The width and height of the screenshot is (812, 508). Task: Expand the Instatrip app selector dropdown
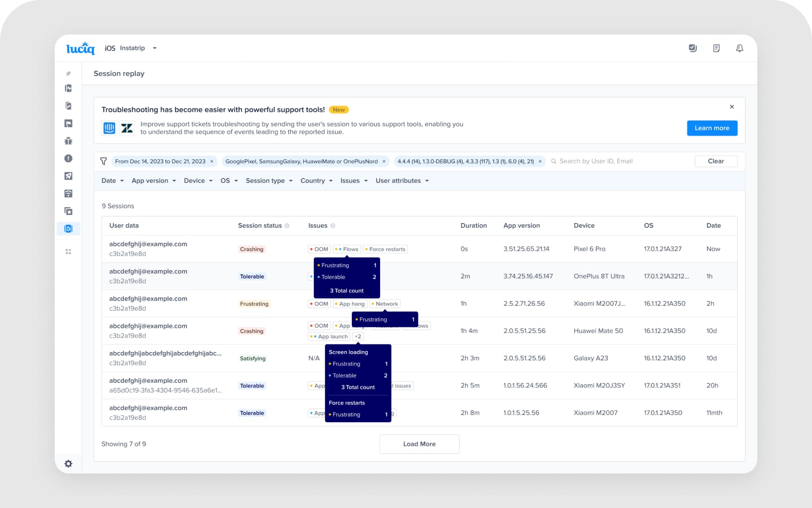pos(155,48)
